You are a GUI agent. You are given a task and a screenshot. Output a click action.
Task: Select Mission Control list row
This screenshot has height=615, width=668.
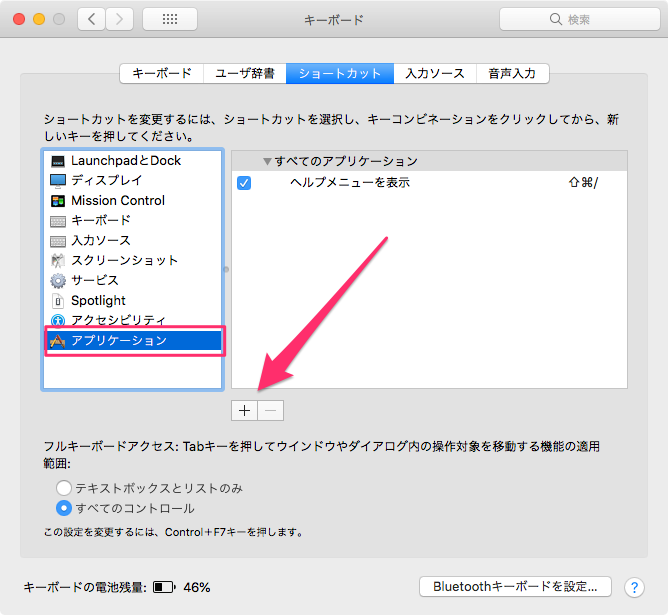[x=133, y=201]
